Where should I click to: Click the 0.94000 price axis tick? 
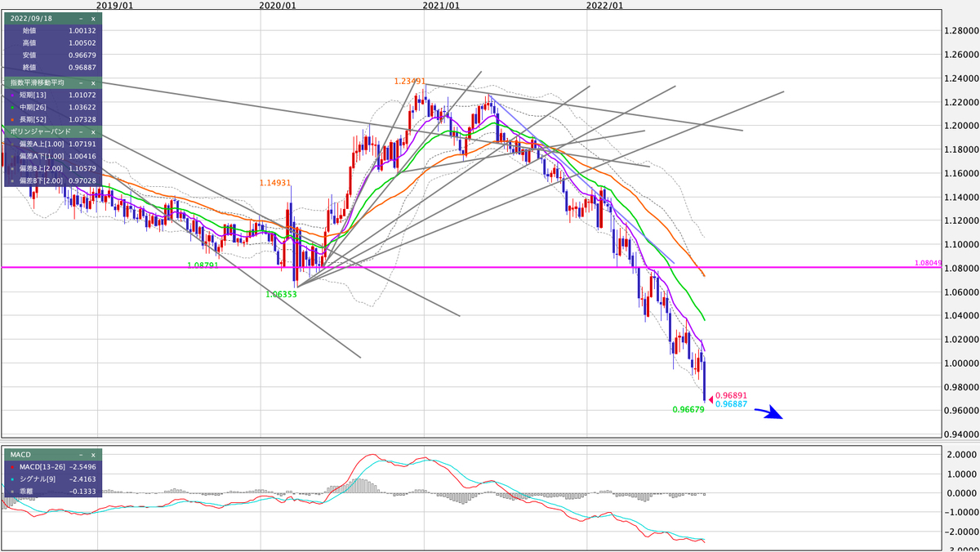963,434
